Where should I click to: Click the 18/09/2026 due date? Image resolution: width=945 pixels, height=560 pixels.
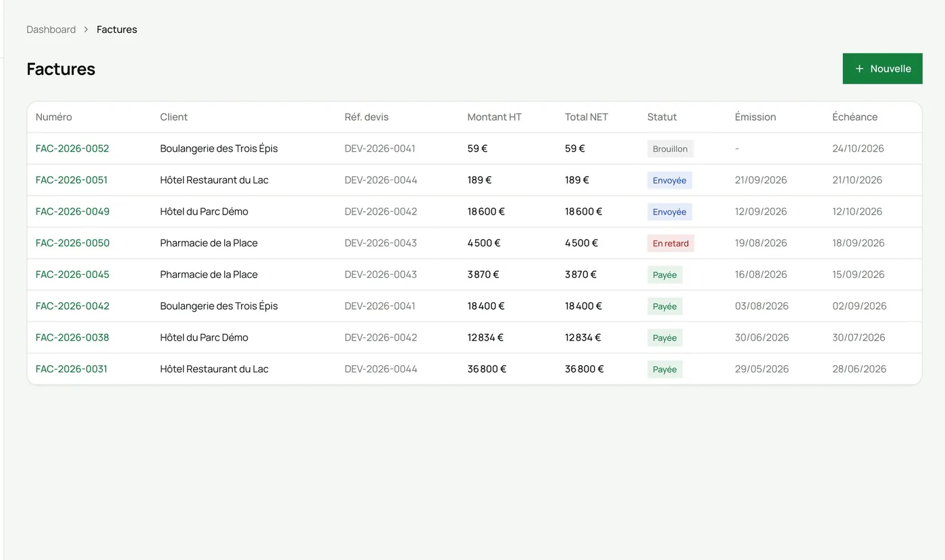pyautogui.click(x=859, y=243)
